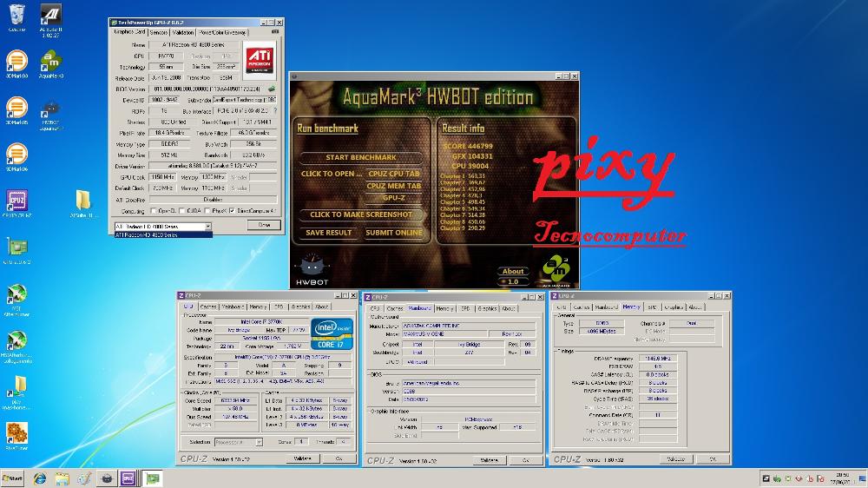The image size is (868, 488).
Task: Click the Intel Core i7 3770K name field
Action: tap(260, 321)
